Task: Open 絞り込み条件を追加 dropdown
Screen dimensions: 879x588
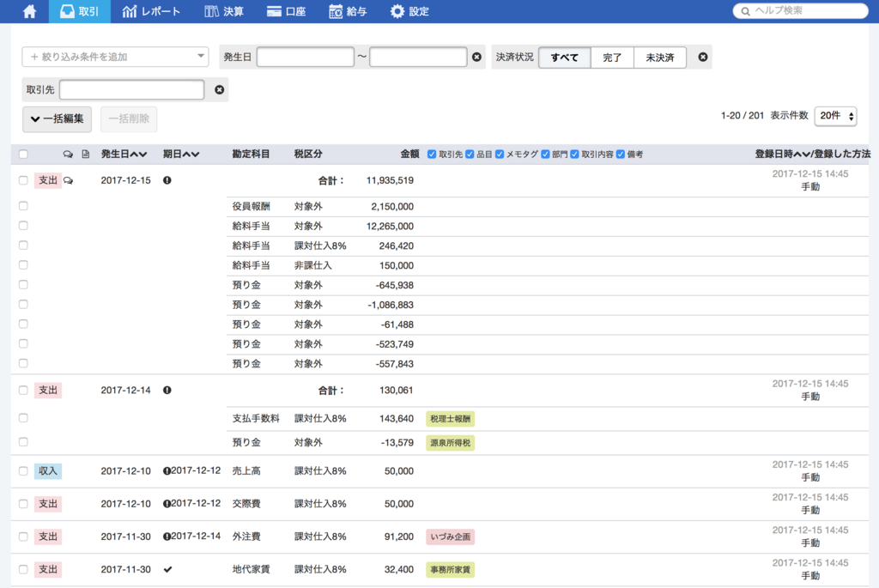Action: [x=116, y=57]
